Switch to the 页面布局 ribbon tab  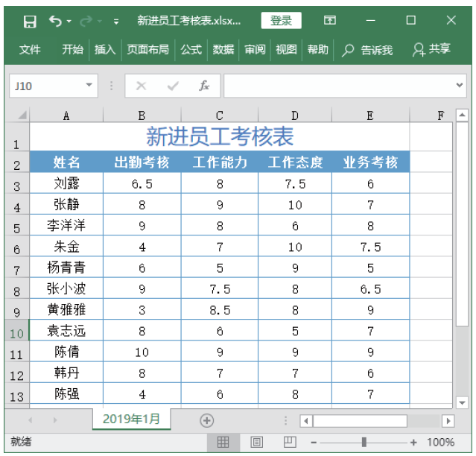[147, 49]
